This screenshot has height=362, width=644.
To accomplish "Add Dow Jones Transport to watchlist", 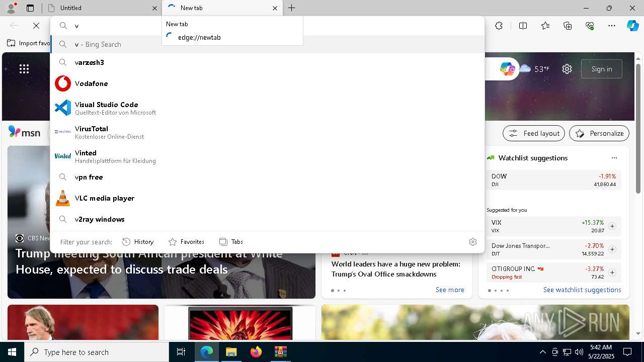I will tap(612, 249).
